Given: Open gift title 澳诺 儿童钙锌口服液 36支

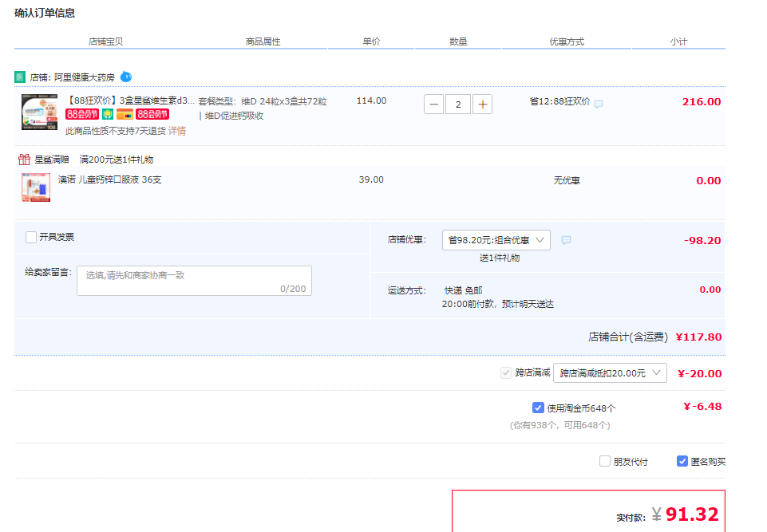Looking at the screenshot, I should [109, 179].
